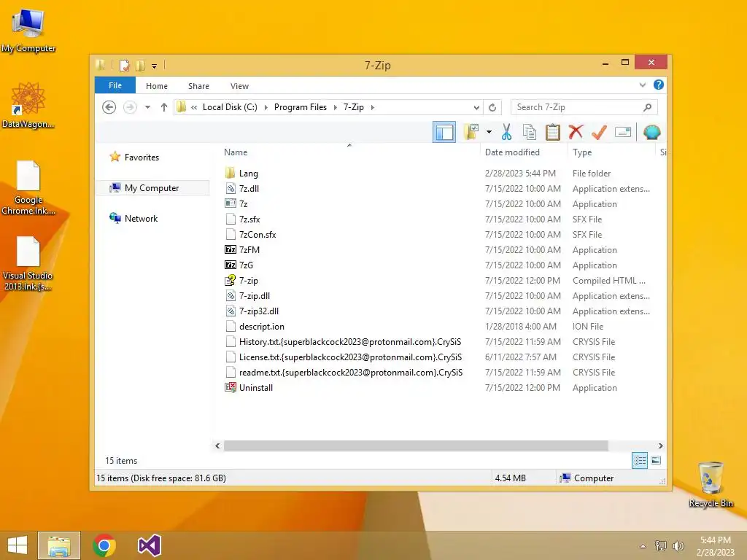Click the Back arrow navigation icon
This screenshot has height=560, width=747.
[x=109, y=107]
